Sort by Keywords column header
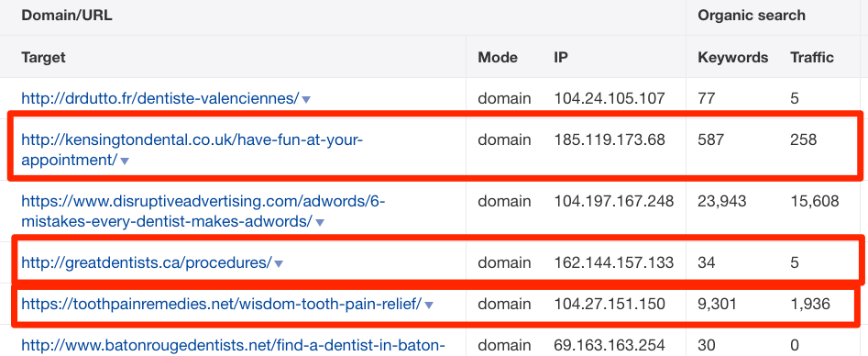 [x=733, y=58]
